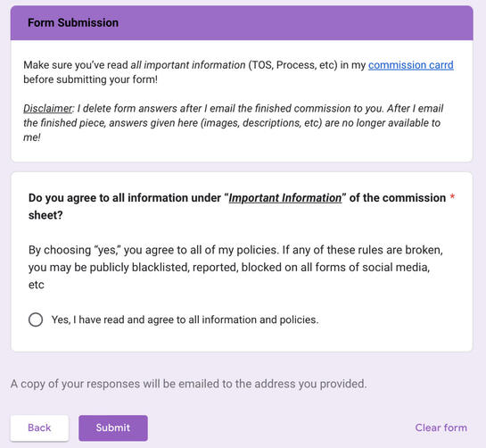
Task: Click the Clear form link
Action: click(x=441, y=427)
